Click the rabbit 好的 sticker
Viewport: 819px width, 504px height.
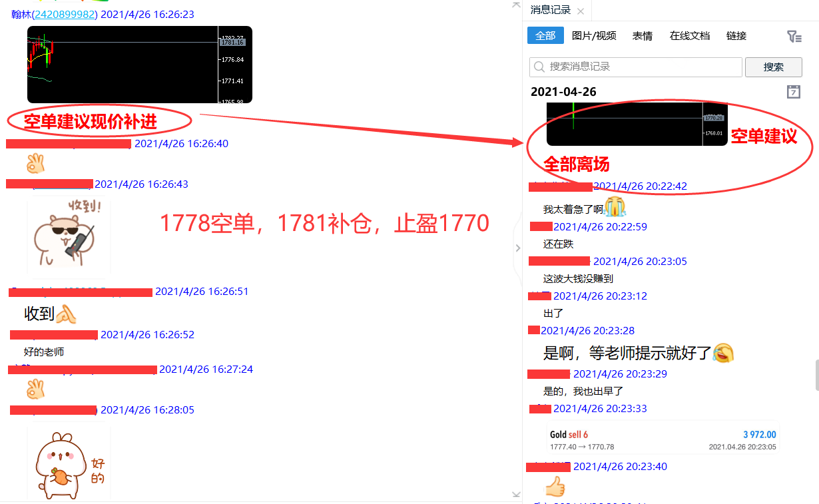tap(69, 461)
